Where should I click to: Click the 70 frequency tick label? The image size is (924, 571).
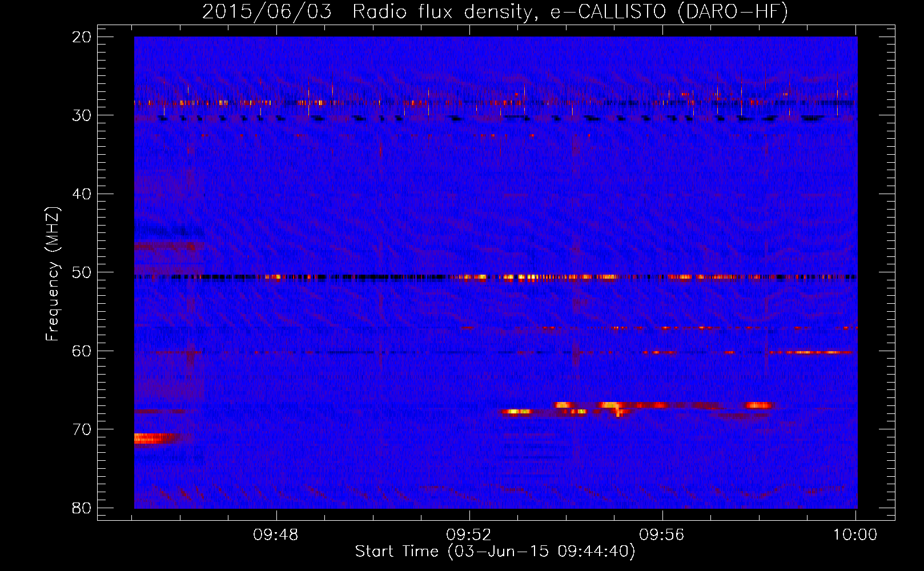tap(82, 429)
